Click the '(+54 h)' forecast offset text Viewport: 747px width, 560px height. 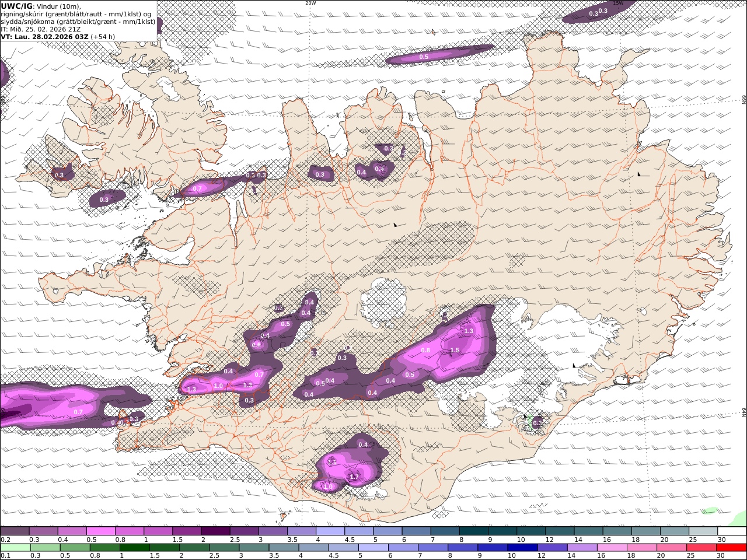[102, 36]
